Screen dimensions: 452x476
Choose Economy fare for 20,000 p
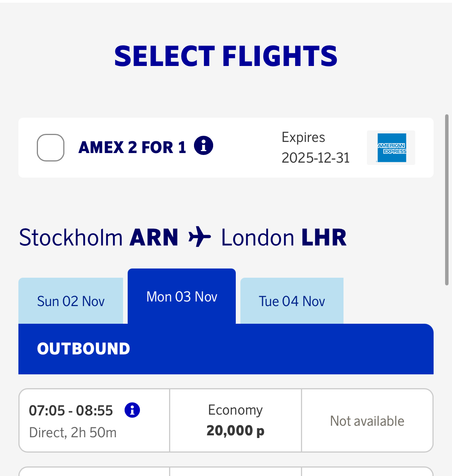coord(235,420)
